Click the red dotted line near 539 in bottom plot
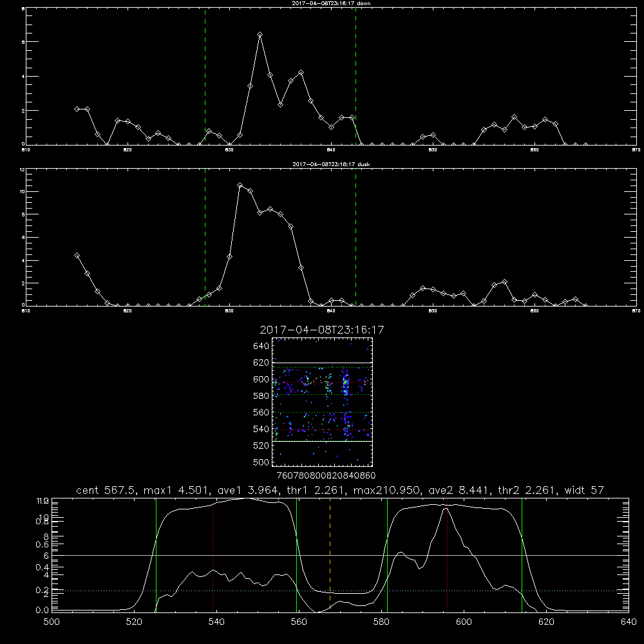The image size is (644, 644). (213, 554)
